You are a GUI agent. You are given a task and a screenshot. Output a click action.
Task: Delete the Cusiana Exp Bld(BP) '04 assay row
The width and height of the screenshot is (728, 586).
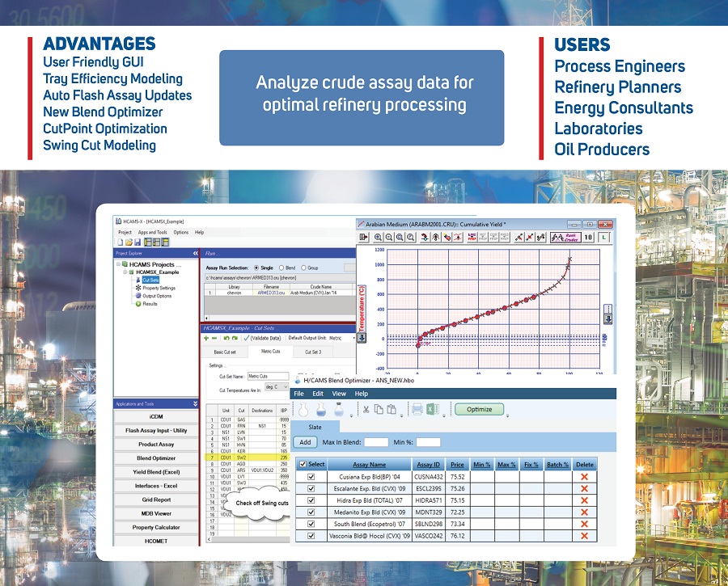click(x=584, y=477)
